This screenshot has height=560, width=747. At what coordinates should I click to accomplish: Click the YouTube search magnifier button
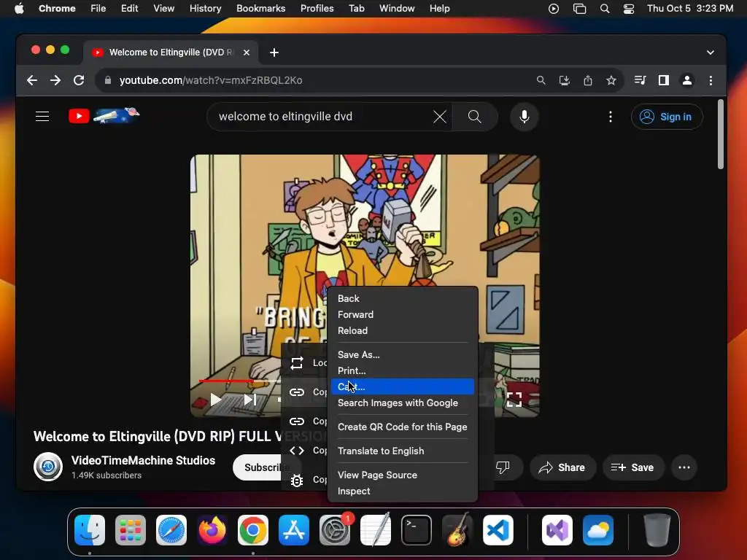pyautogui.click(x=474, y=117)
